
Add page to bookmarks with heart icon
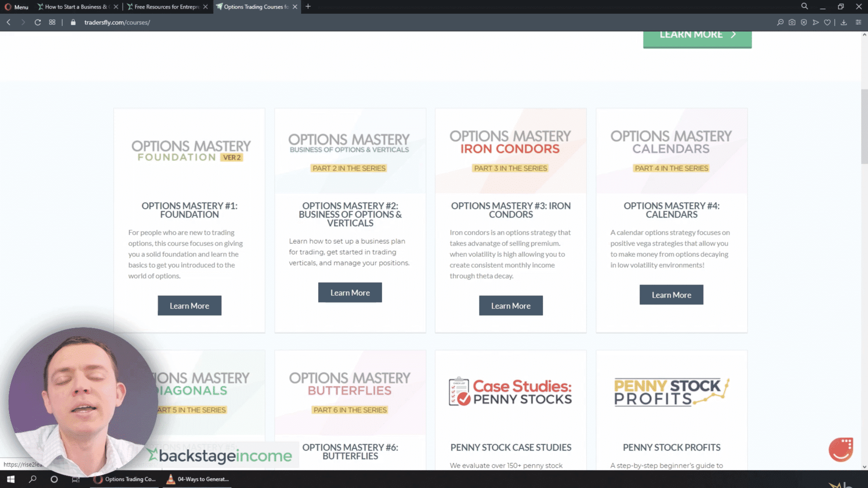tap(827, 22)
